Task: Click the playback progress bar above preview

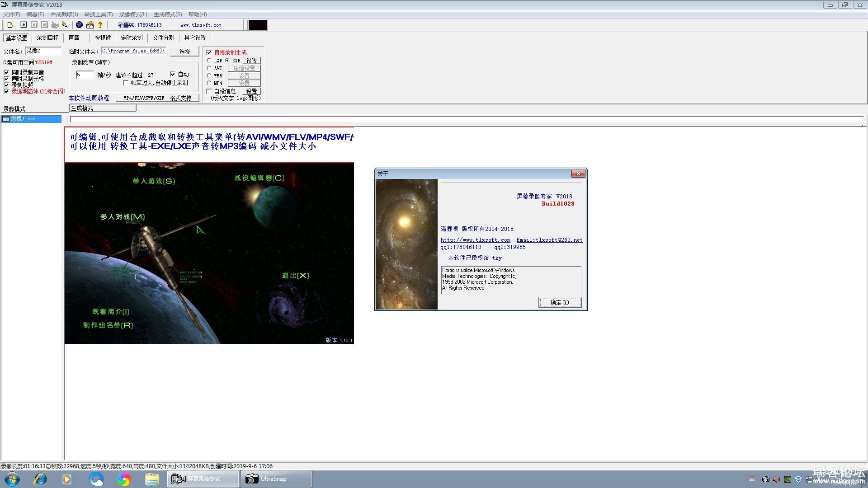Action: pos(467,119)
